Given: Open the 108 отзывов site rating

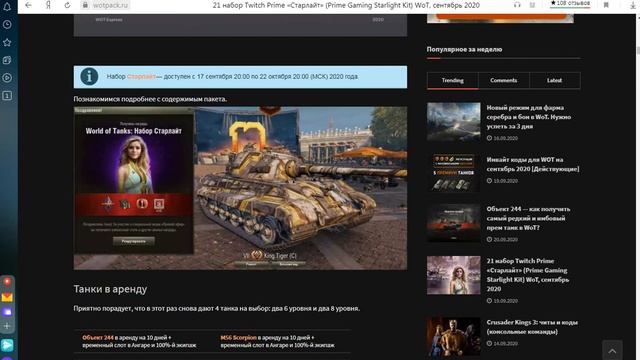Looking at the screenshot, I should (x=570, y=4).
